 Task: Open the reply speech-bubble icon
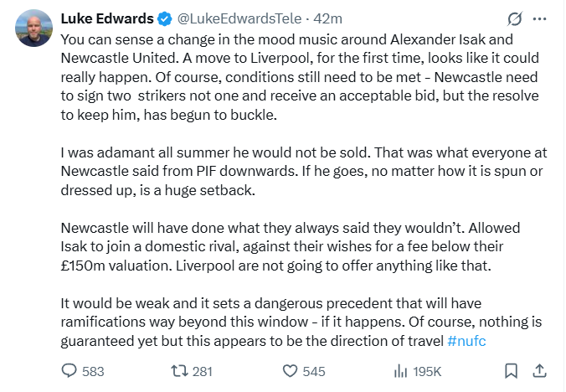point(69,371)
